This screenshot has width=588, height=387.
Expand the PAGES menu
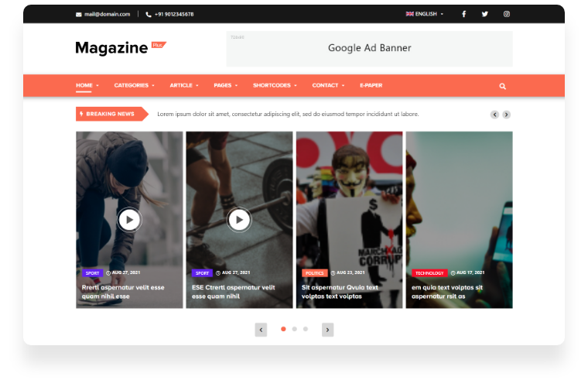click(x=226, y=85)
